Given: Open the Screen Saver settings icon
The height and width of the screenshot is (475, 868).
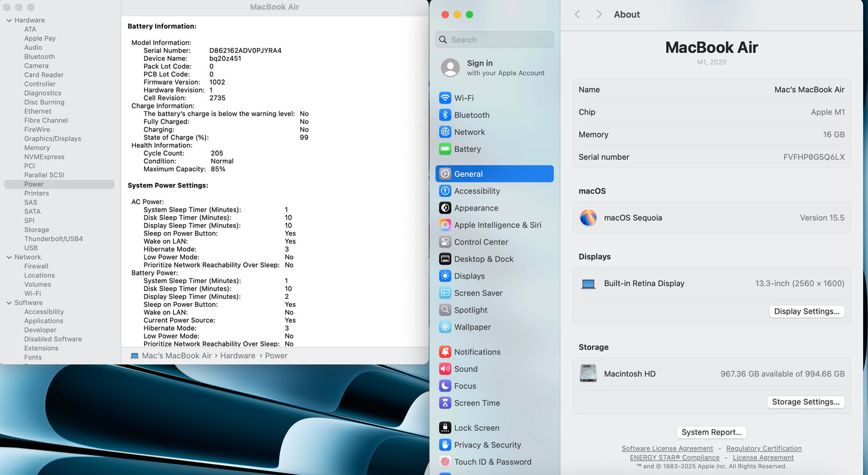Looking at the screenshot, I should pyautogui.click(x=445, y=293).
